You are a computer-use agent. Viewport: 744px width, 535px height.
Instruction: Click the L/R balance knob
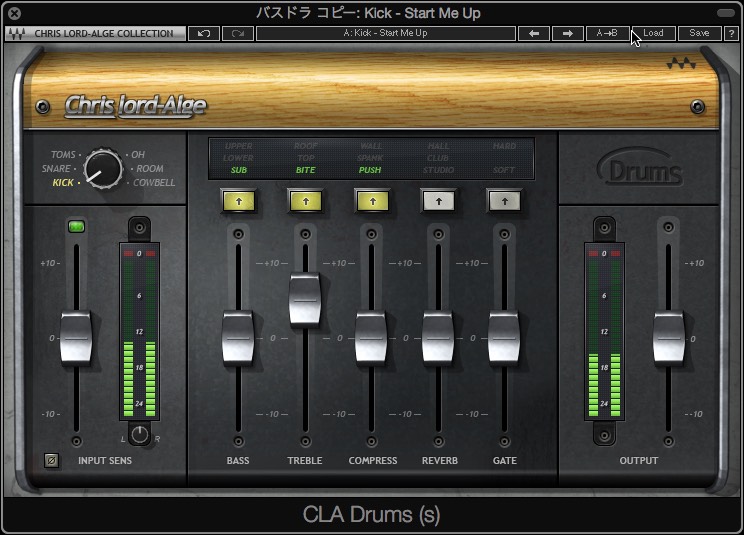[140, 434]
